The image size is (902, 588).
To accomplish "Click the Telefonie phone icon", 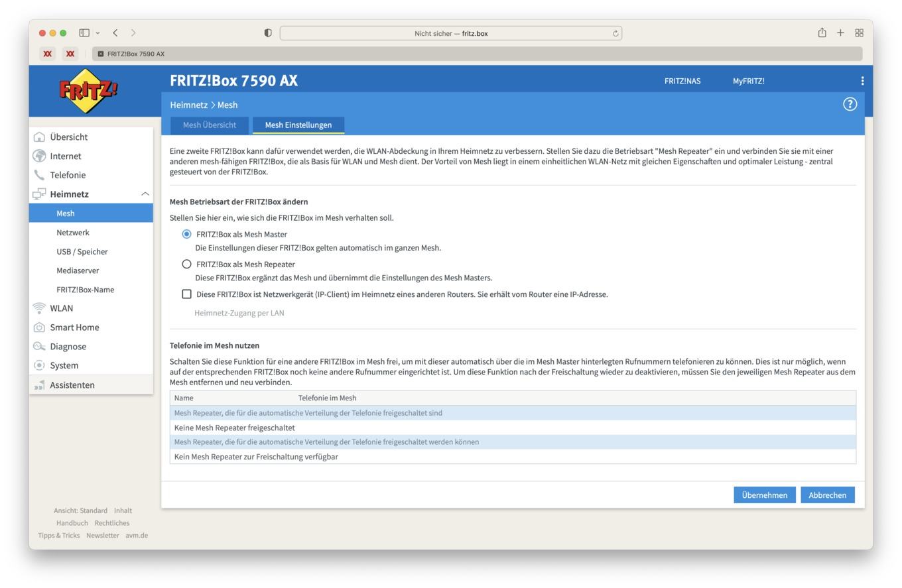I will point(39,175).
